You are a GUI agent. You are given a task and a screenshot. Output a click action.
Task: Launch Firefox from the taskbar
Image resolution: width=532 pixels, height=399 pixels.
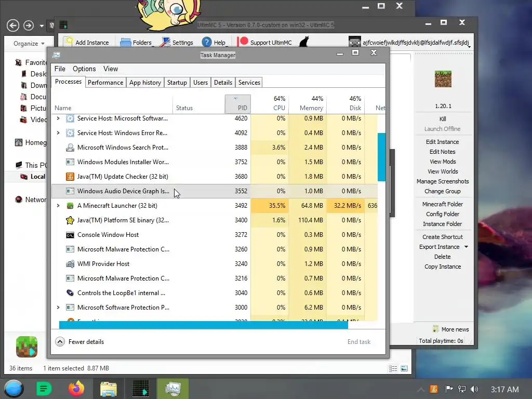(76, 389)
